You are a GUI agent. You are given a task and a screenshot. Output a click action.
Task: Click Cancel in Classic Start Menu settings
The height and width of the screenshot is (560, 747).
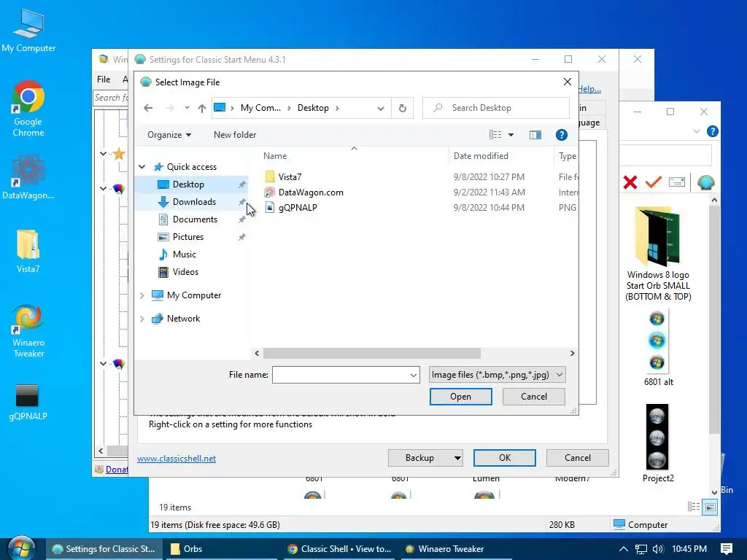click(x=578, y=458)
